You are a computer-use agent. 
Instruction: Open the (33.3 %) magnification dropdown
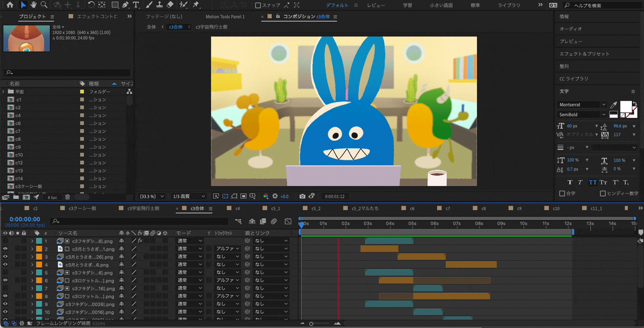151,196
